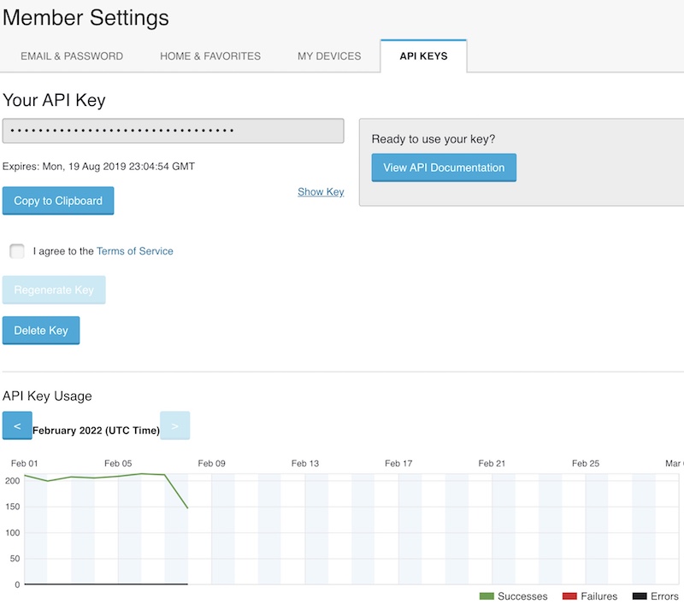The image size is (684, 616).
Task: Click the Feb 17 label on chart axis
Action: 398,463
